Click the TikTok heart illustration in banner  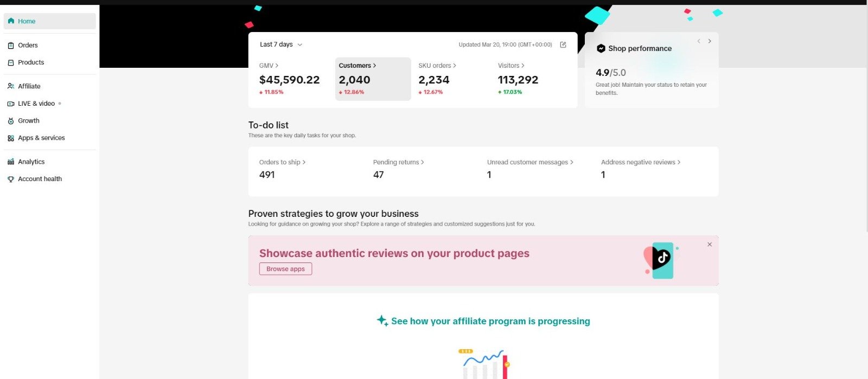pyautogui.click(x=661, y=260)
